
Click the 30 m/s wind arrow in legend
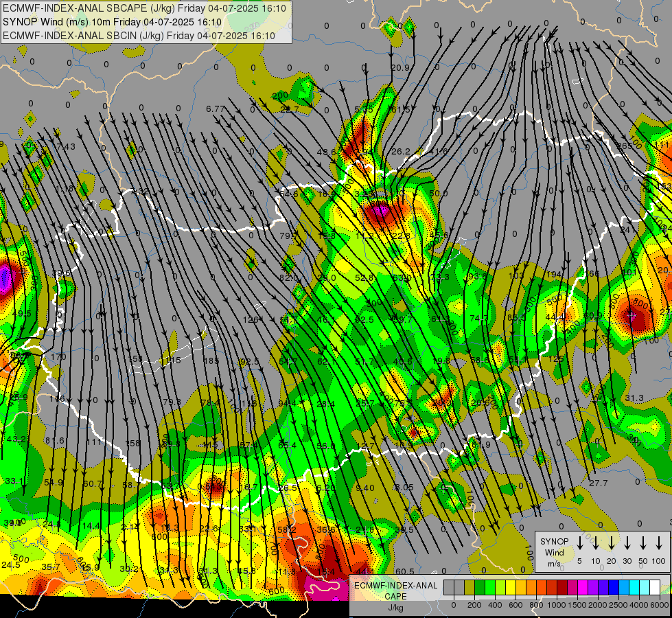[x=627, y=542]
